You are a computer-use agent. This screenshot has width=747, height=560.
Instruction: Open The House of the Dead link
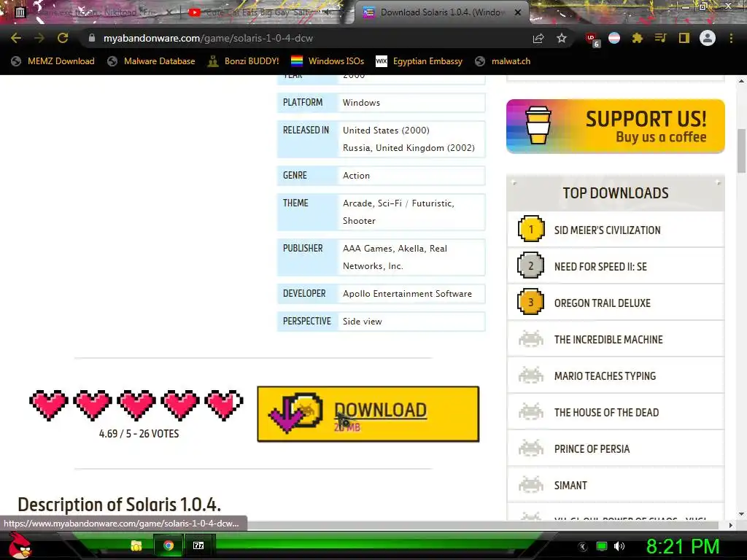606,413
